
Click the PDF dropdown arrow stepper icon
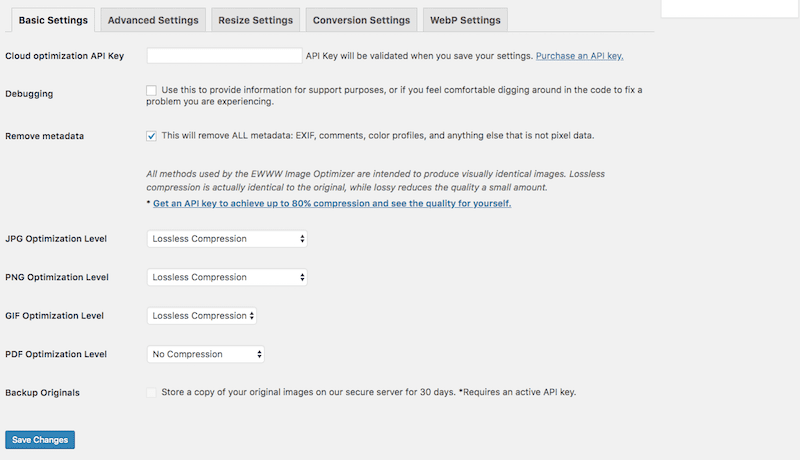pos(259,354)
